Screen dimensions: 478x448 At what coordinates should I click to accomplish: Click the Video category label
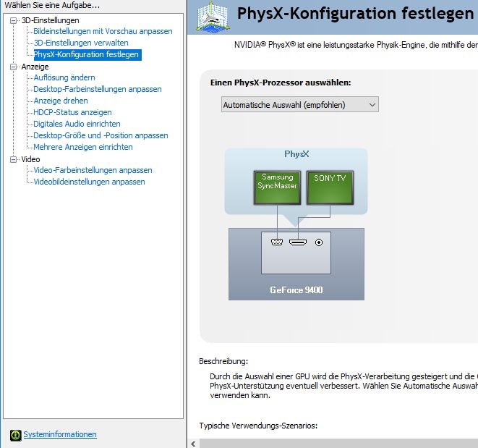[31, 159]
